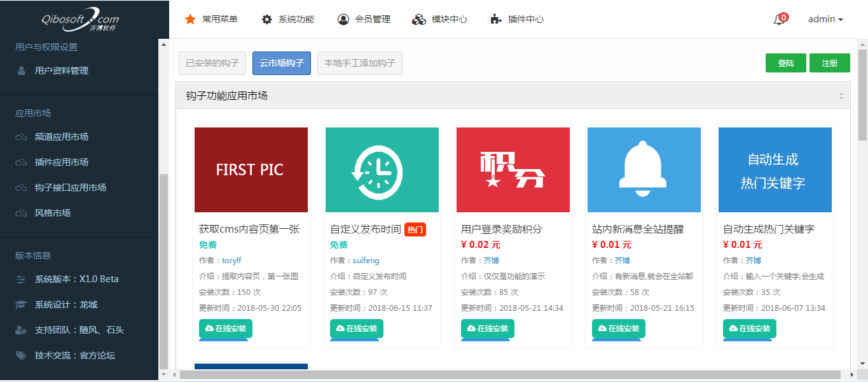Click the puzzle icon for 插件中心
The height and width of the screenshot is (382, 868).
(x=496, y=19)
